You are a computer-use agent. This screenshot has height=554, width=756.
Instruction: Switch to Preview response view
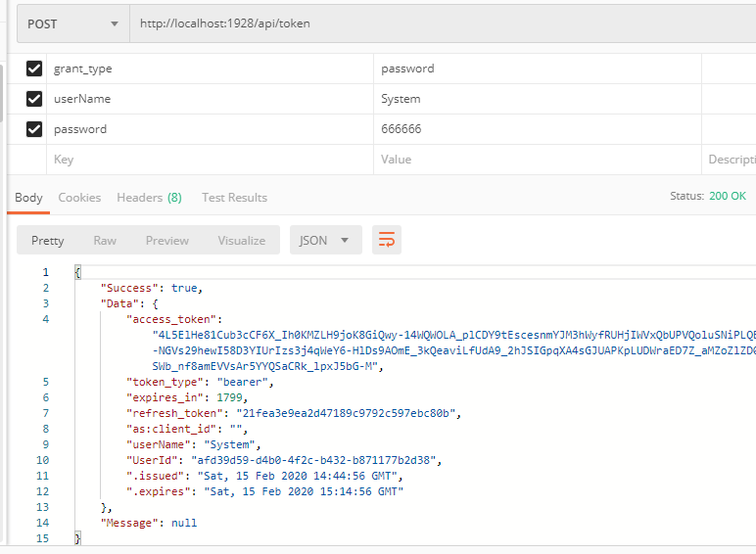[167, 240]
